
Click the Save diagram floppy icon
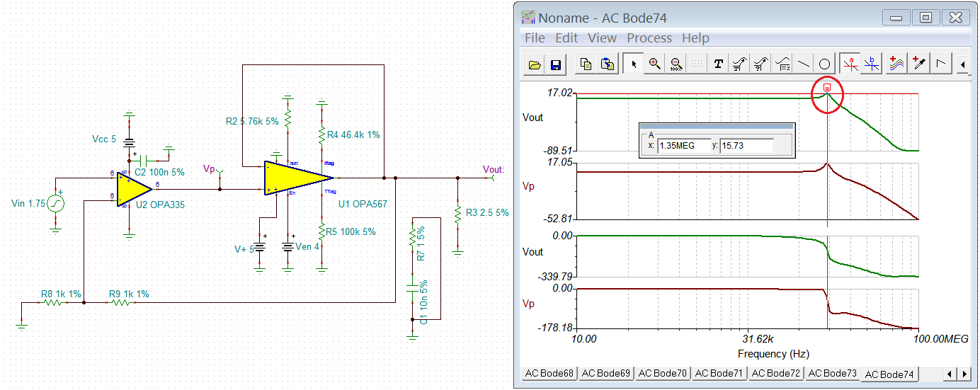[556, 64]
